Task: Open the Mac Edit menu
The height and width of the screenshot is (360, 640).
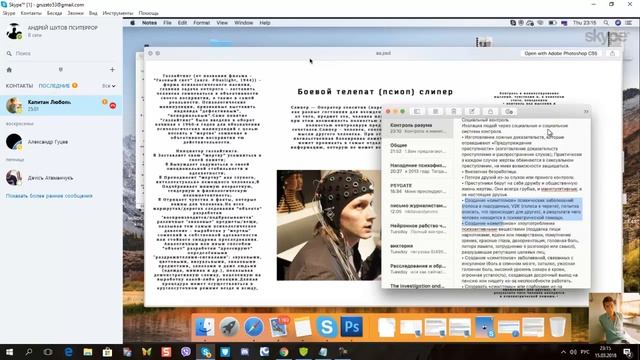Action: (x=182, y=23)
